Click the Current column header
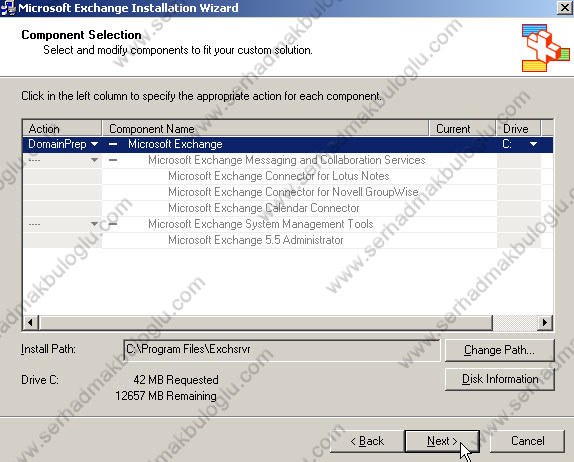The width and height of the screenshot is (574, 462). (462, 128)
